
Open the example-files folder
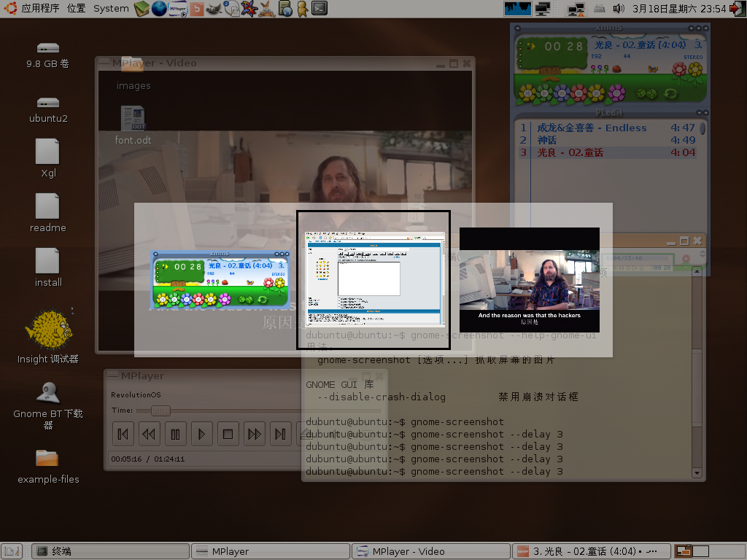pyautogui.click(x=47, y=467)
